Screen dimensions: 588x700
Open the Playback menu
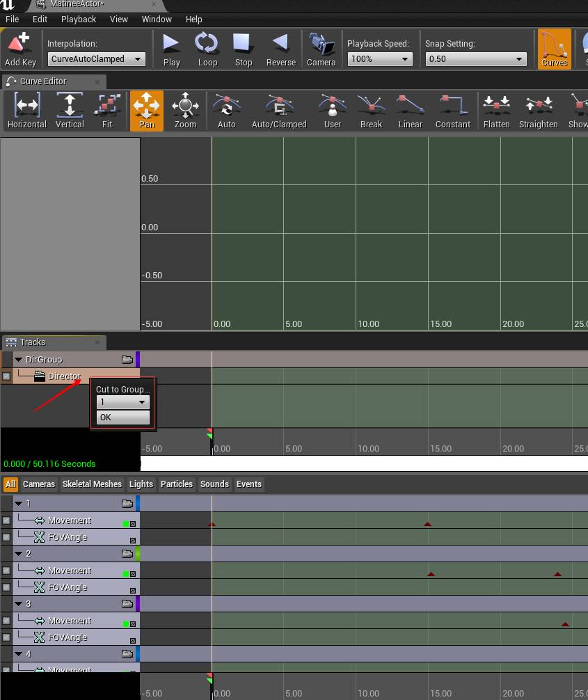79,19
